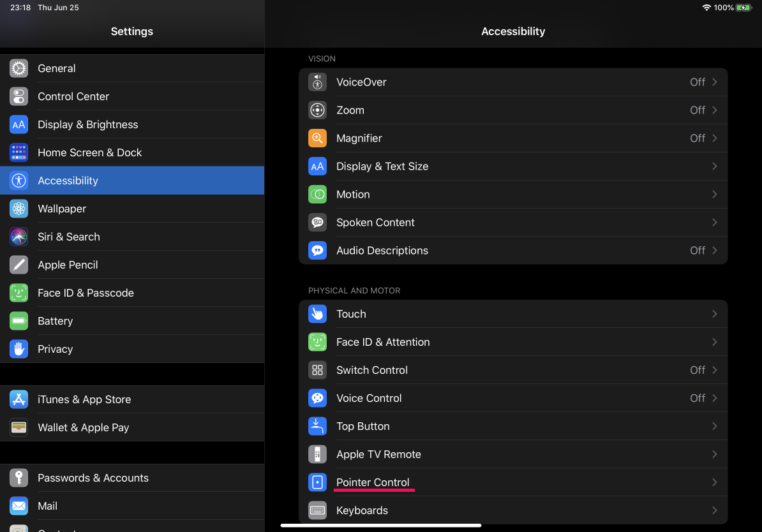Tap the Display & Brightness AA icon

pyautogui.click(x=19, y=125)
